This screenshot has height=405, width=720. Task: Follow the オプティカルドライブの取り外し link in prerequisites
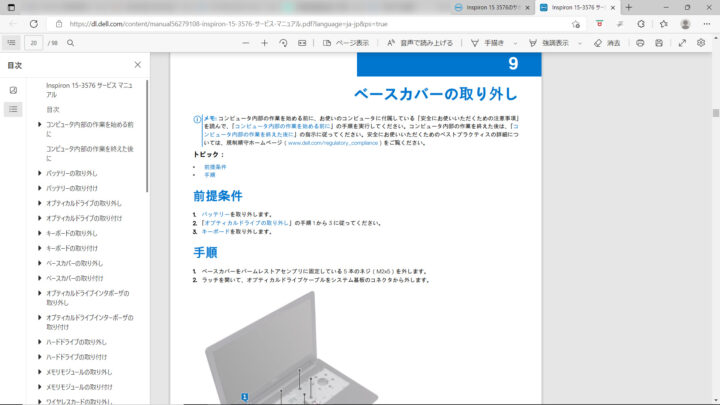coord(245,222)
